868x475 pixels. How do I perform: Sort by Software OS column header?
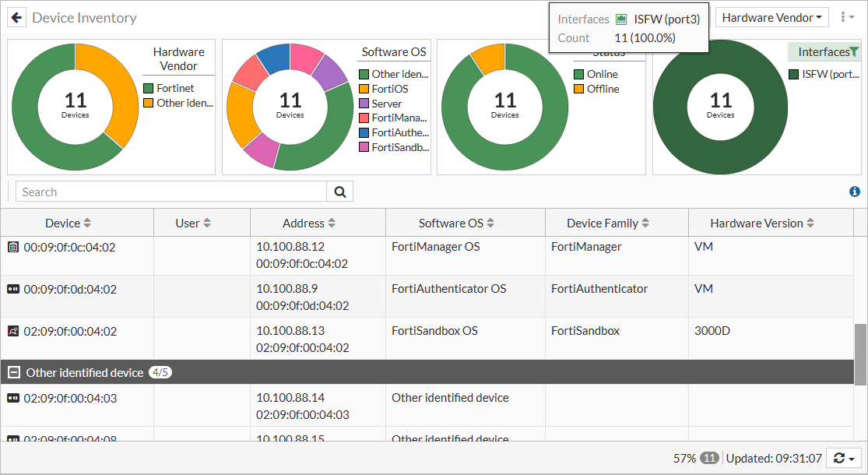tap(456, 223)
